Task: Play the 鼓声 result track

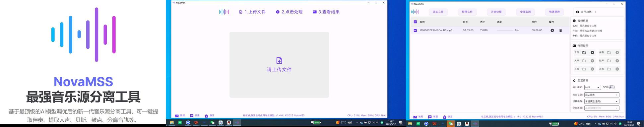Action: coord(617,61)
